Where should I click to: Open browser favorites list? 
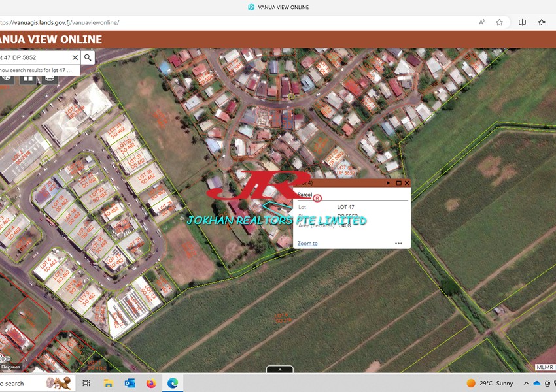542,22
